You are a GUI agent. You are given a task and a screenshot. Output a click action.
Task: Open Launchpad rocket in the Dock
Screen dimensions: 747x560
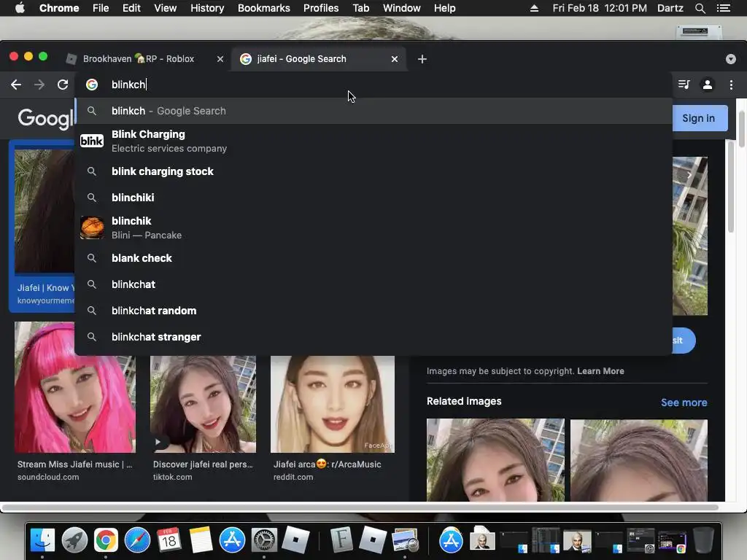tap(74, 540)
